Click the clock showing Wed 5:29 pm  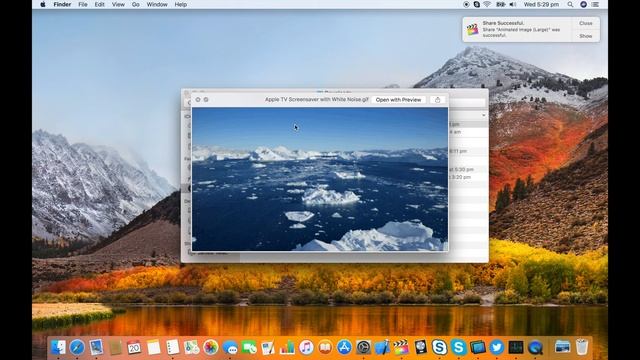(541, 4)
